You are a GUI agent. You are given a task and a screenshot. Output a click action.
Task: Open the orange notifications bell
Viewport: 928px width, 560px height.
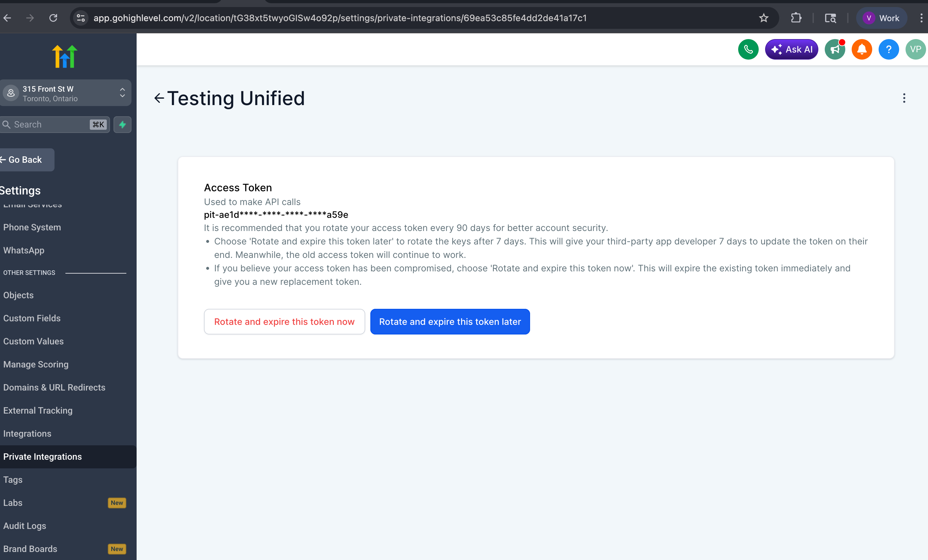pyautogui.click(x=862, y=49)
